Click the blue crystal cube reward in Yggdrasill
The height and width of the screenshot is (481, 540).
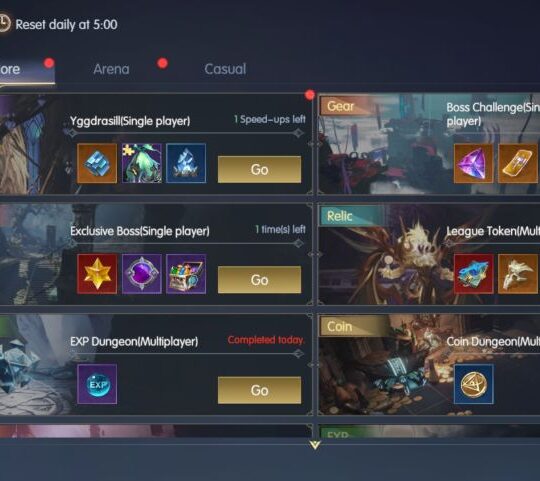click(97, 163)
